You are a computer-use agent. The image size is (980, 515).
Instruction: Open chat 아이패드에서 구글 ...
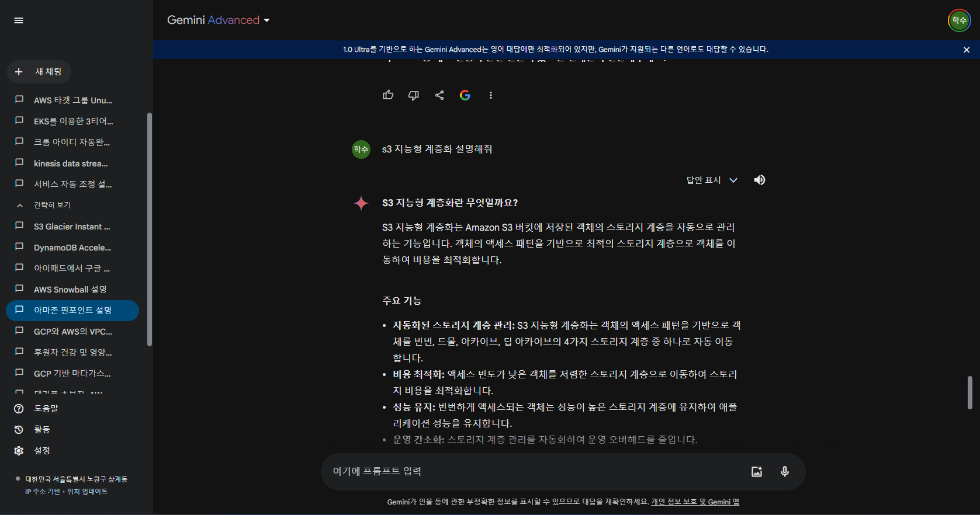72,269
